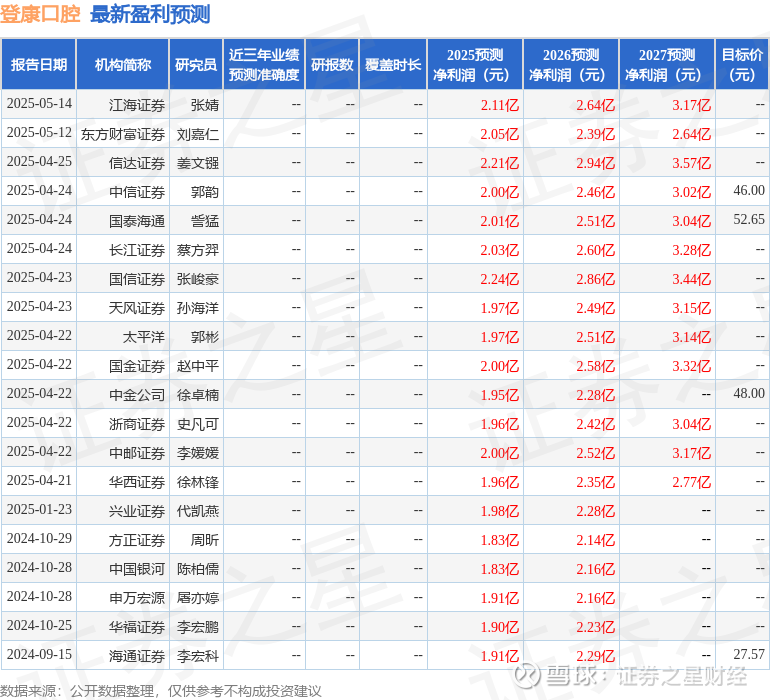770x700 pixels.
Task: Click the 1.95亿 profit value
Action: pyautogui.click(x=499, y=395)
